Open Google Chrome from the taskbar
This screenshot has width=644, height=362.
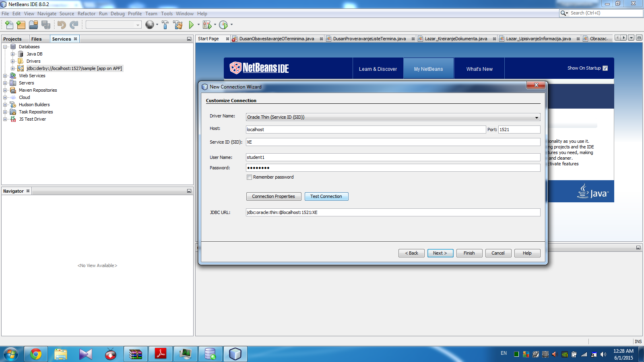tap(36, 354)
